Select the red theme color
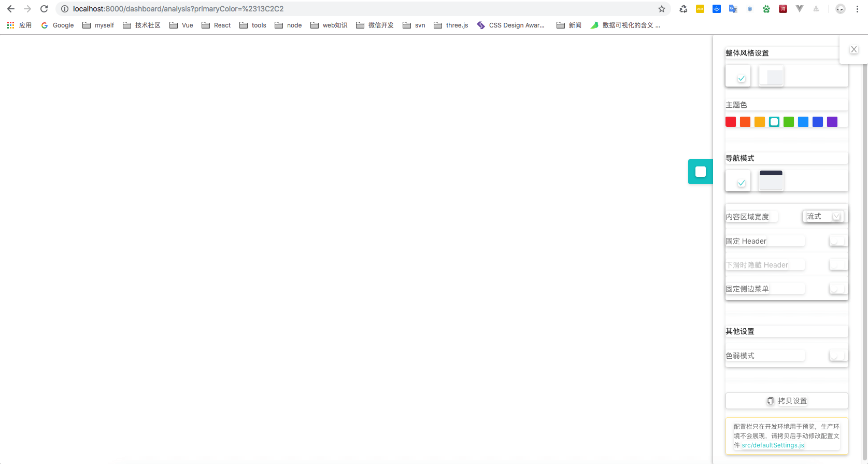The height and width of the screenshot is (464, 868). (x=731, y=122)
